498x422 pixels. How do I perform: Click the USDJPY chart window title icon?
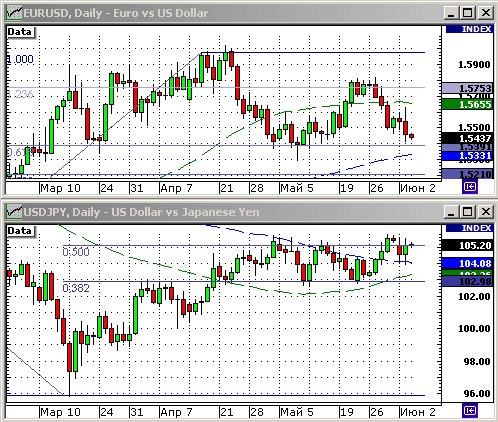point(14,212)
